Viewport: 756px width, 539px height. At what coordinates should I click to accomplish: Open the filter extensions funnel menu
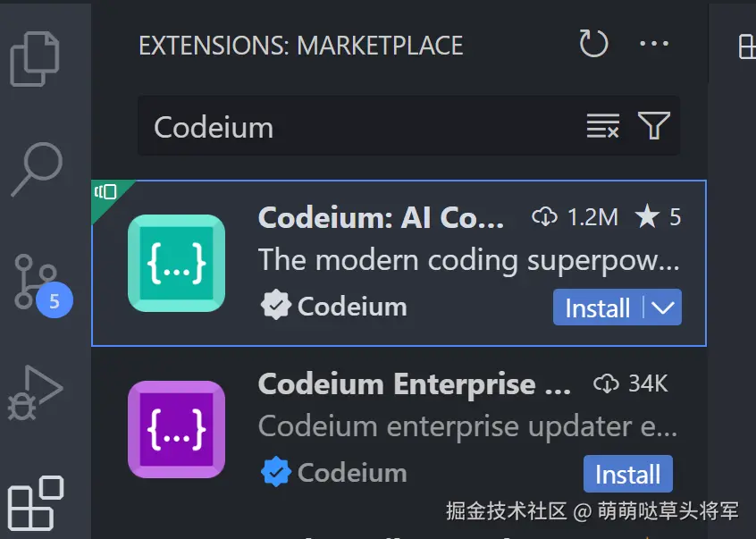[654, 126]
